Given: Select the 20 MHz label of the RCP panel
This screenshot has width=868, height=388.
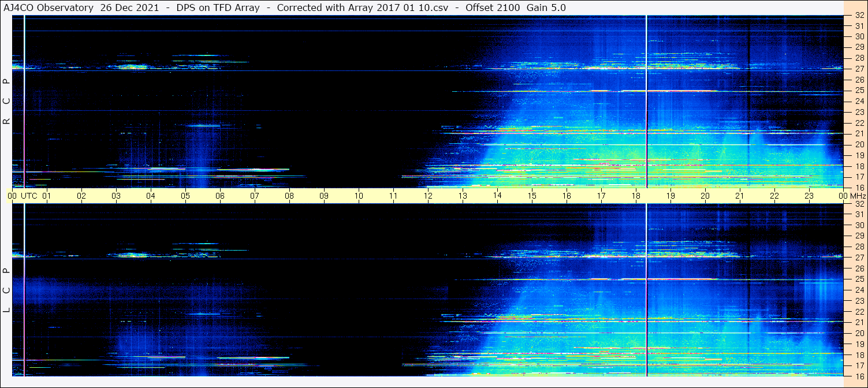Looking at the screenshot, I should [859, 144].
